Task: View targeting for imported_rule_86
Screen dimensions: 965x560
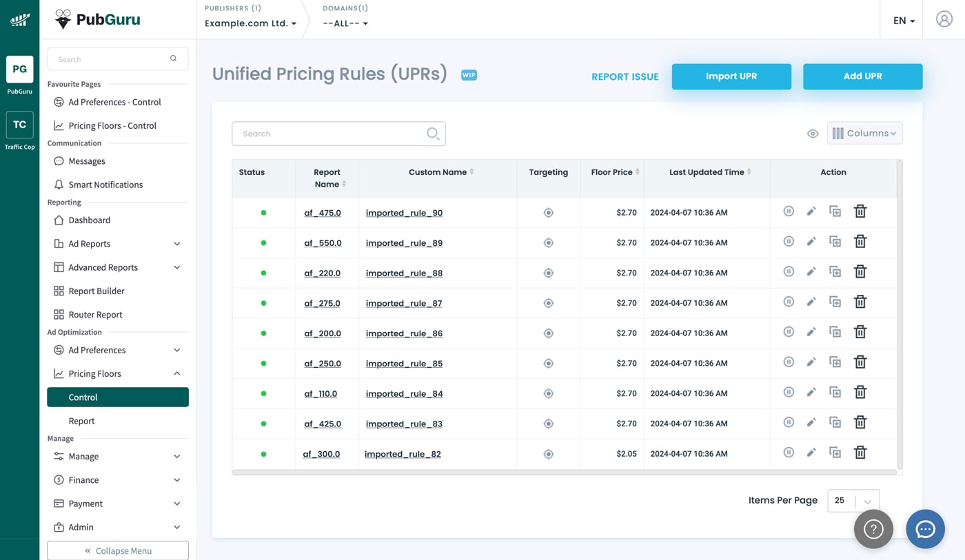Action: [549, 333]
